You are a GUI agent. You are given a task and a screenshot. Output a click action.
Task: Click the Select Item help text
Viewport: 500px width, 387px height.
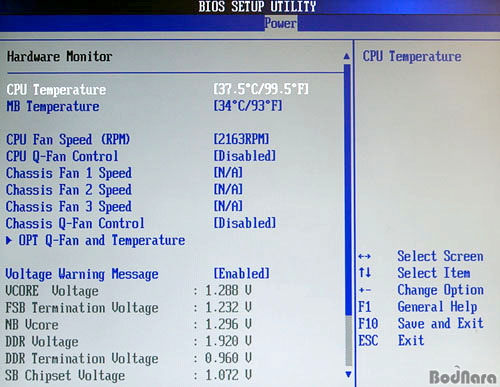pyautogui.click(x=434, y=273)
